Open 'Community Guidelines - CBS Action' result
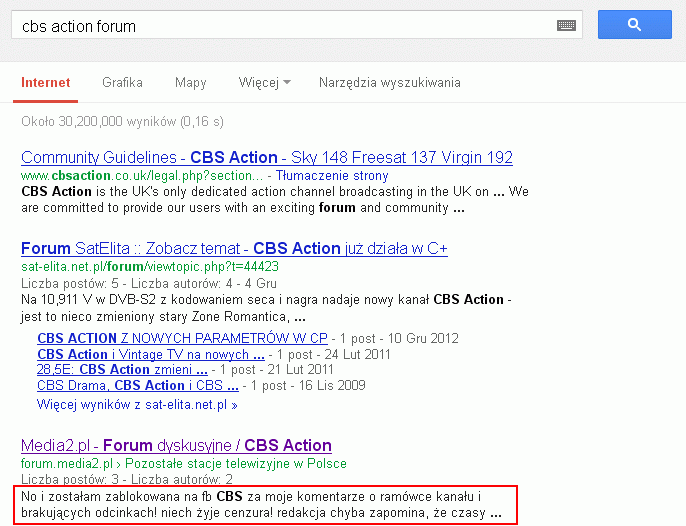686x526 pixels. tap(267, 158)
